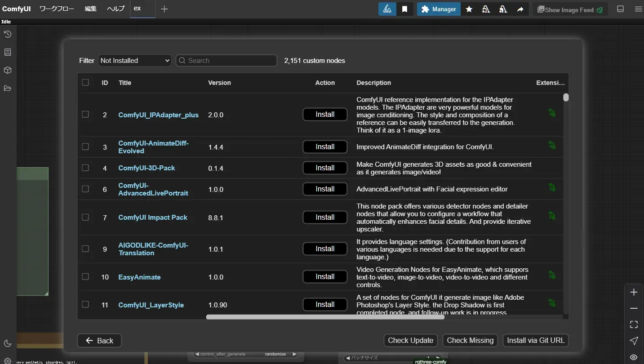Image resolution: width=644 pixels, height=364 pixels.
Task: Click the Manager button
Action: coord(439,9)
